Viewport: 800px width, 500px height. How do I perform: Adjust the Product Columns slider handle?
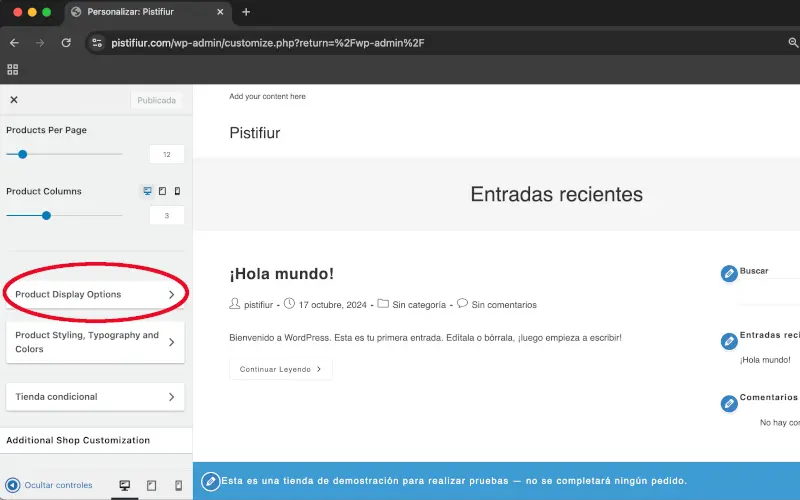[46, 215]
